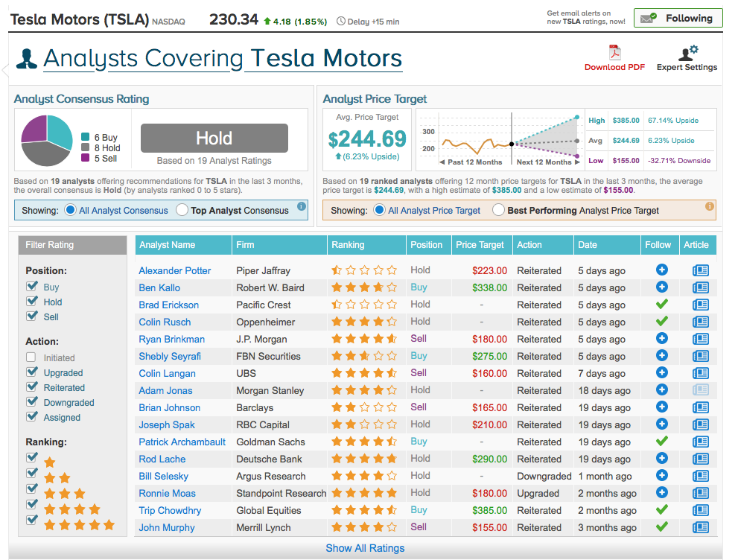Open article icon for Shebly Seyrafi

point(700,356)
